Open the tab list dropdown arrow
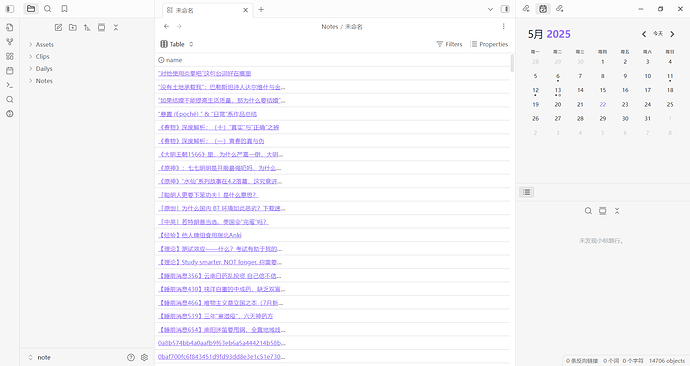Viewport: 690px width, 366px height. coord(491,9)
